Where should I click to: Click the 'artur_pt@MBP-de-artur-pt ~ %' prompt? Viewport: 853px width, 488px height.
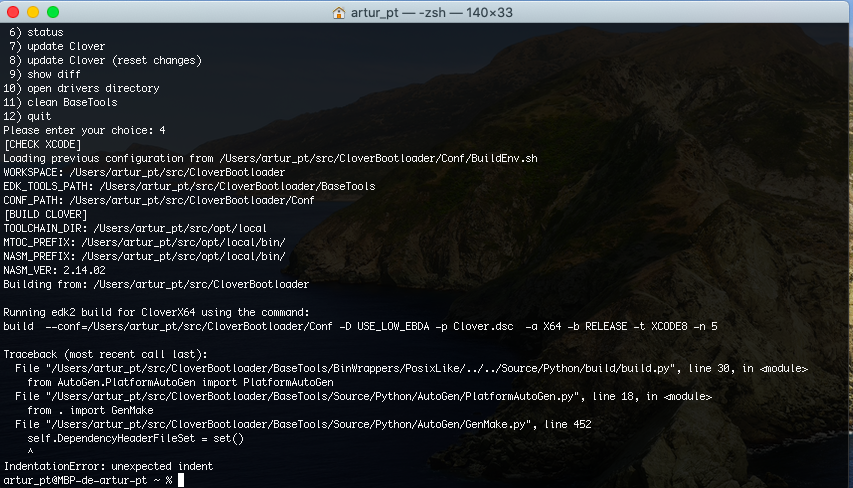[x=88, y=480]
